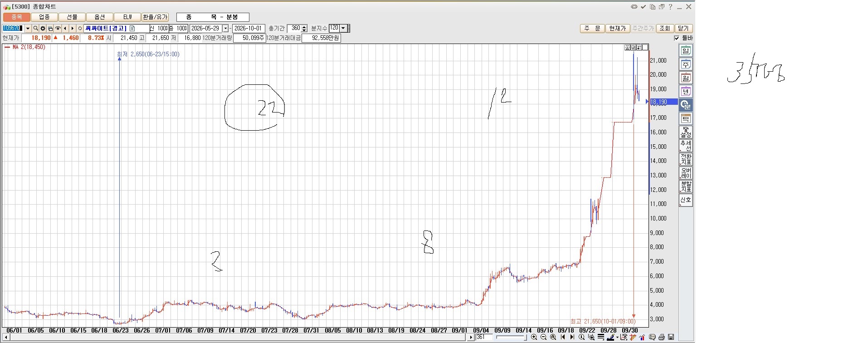
Task: Open the 추세선 trendline sidebar button
Action: [x=685, y=146]
